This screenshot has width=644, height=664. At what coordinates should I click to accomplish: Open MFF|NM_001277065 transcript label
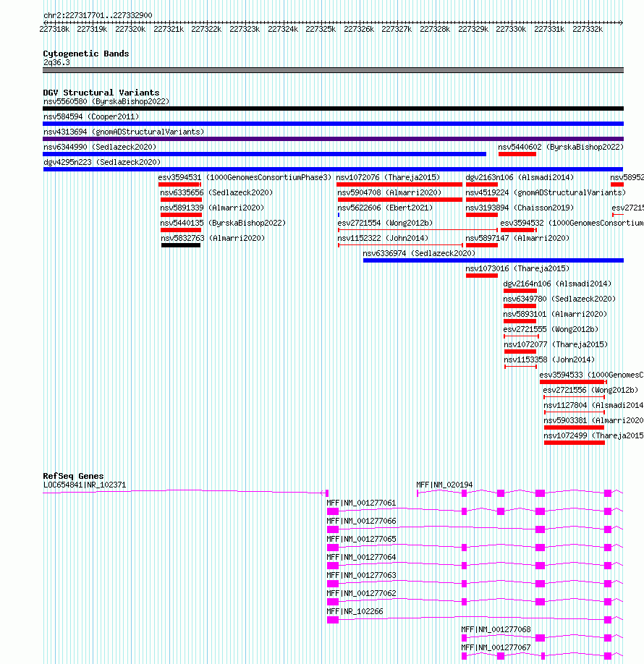pyautogui.click(x=361, y=540)
